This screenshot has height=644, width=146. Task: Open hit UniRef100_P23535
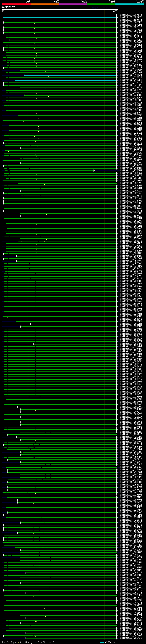tap(131, 70)
